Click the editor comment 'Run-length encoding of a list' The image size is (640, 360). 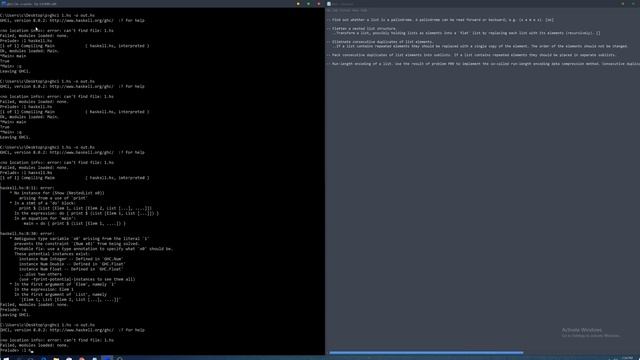[x=484, y=64]
